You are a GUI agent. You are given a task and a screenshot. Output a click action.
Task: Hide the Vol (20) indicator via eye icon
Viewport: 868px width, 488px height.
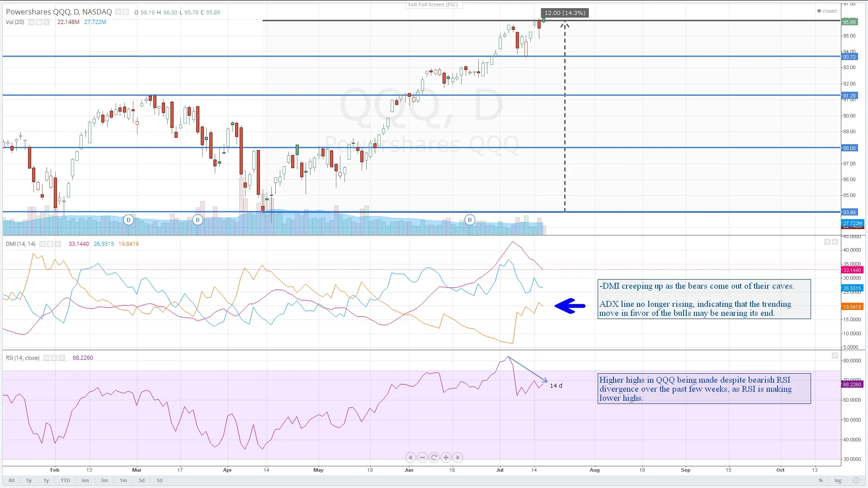[31, 22]
